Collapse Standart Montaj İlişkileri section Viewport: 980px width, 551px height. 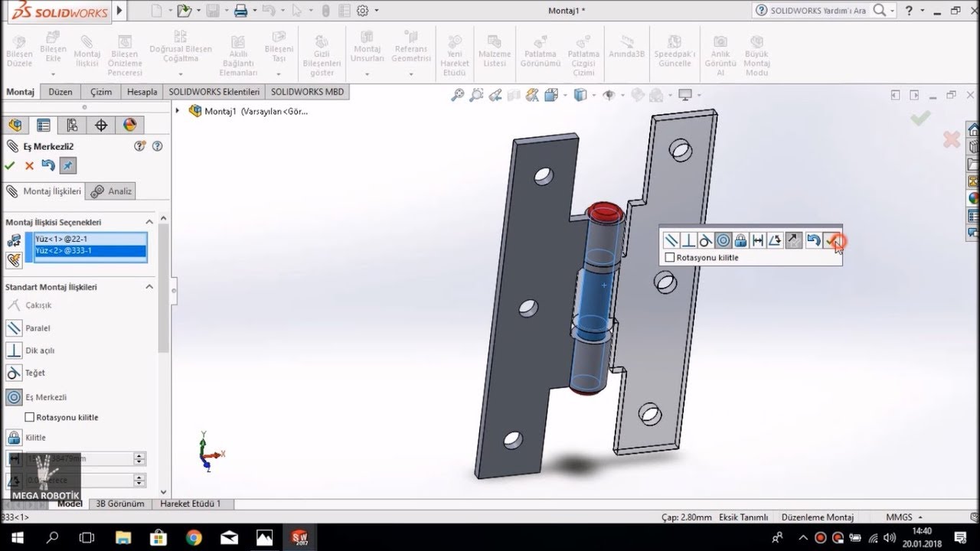[150, 287]
